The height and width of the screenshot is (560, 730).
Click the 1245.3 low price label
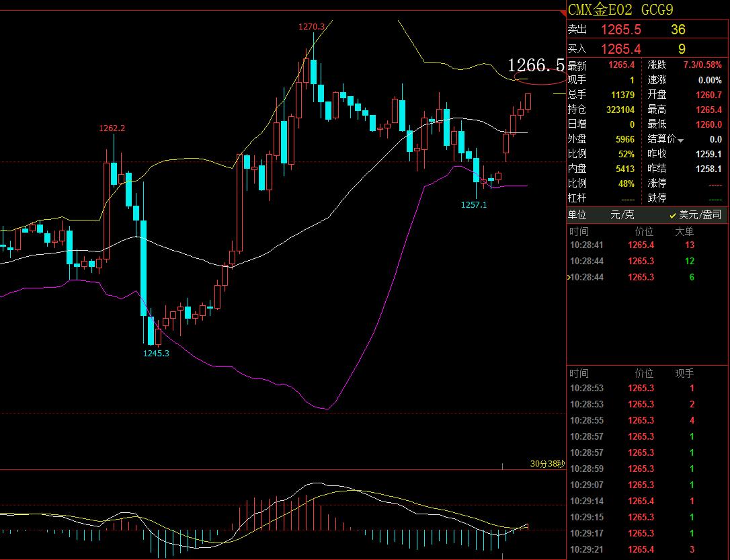click(x=156, y=353)
